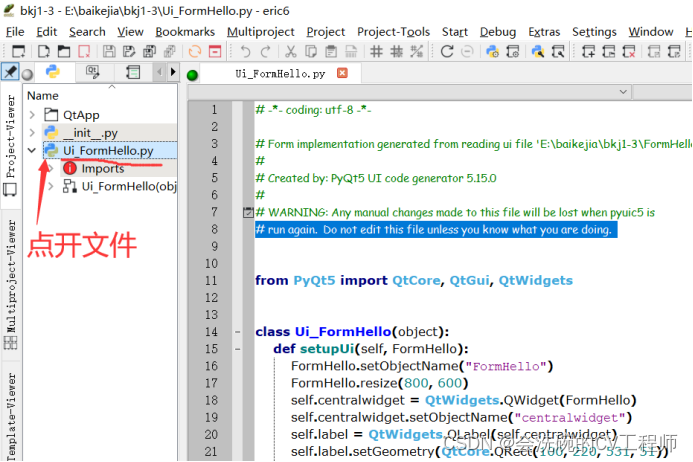Click the Open Project icon

click(609, 51)
